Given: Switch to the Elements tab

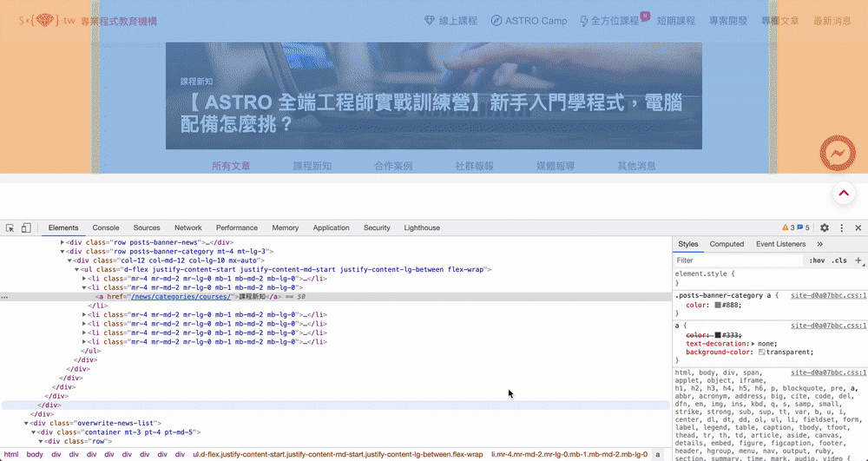Looking at the screenshot, I should pos(63,228).
